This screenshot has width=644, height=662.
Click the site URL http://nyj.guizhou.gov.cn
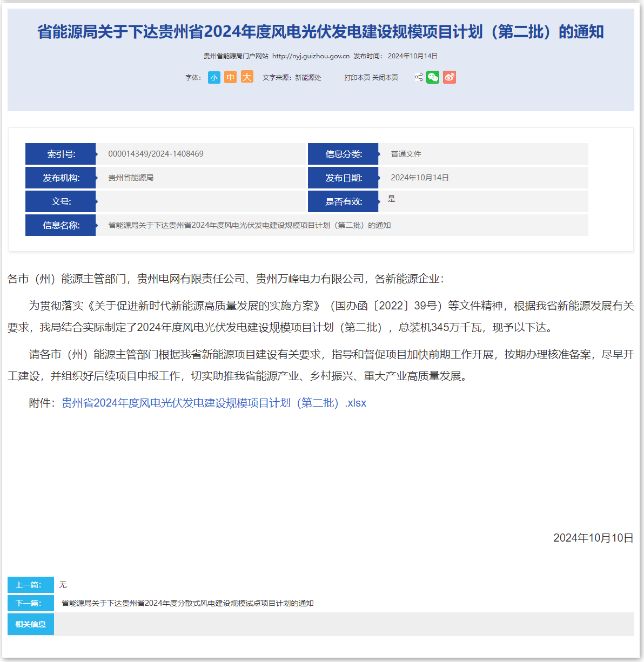[311, 56]
